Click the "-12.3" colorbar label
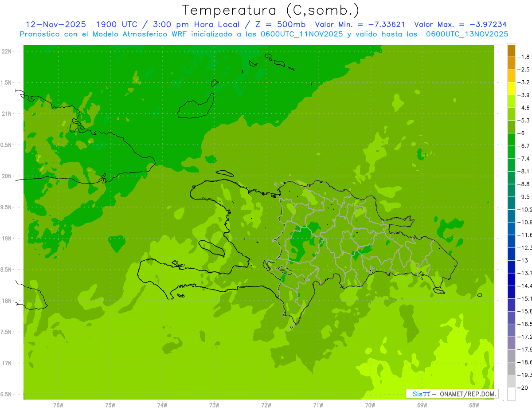The image size is (532, 411). (525, 247)
